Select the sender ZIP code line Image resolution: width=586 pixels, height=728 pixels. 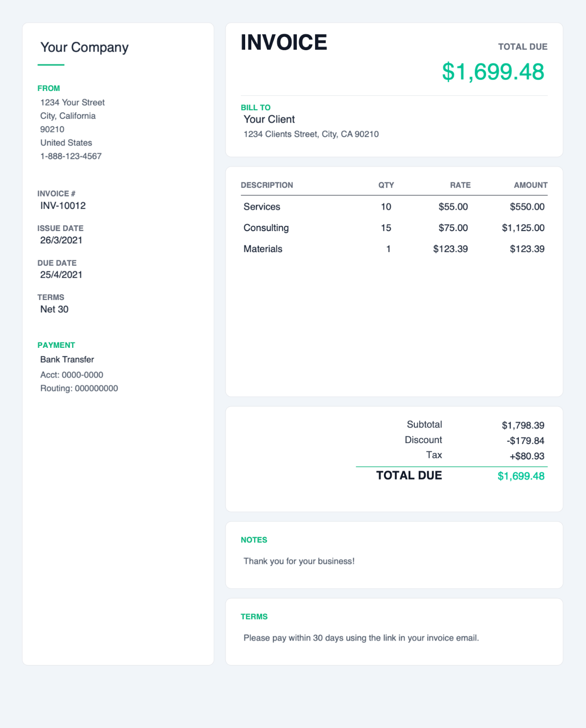click(52, 129)
